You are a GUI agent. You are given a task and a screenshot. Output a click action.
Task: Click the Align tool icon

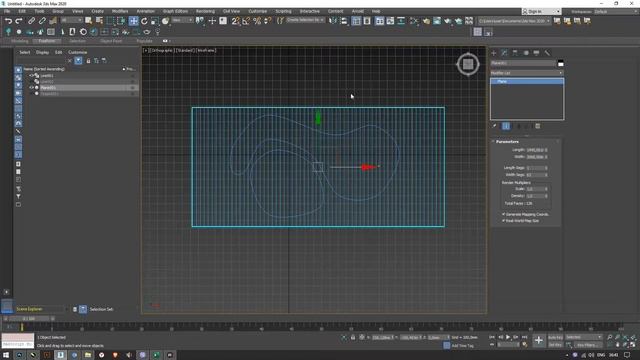pyautogui.click(x=344, y=21)
